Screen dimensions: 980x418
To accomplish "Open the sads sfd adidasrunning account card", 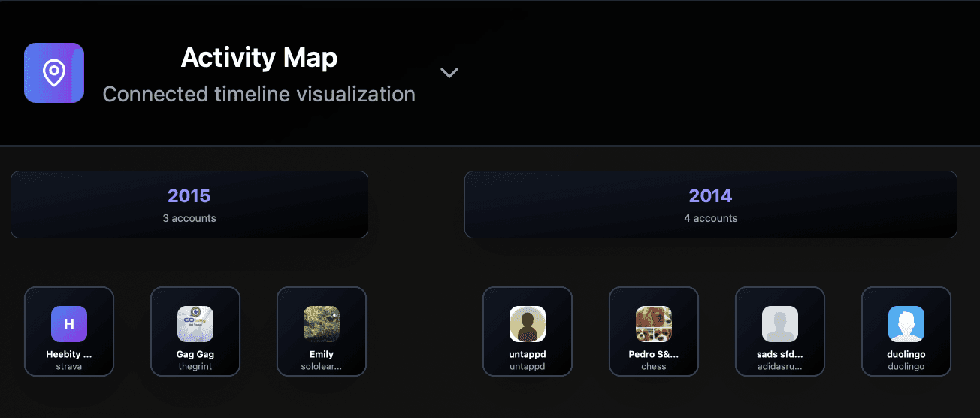I will [780, 331].
